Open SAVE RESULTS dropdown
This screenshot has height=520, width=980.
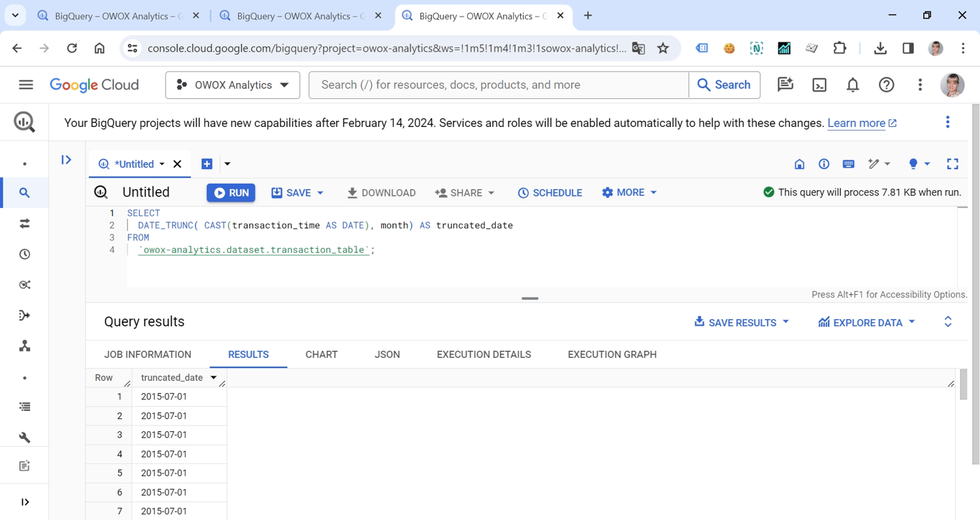741,323
